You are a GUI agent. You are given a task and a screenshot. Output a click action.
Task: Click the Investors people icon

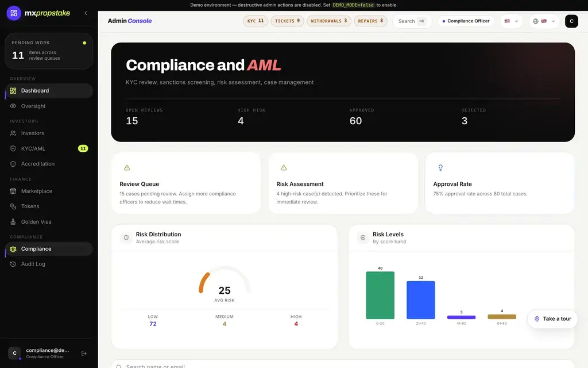pyautogui.click(x=13, y=133)
